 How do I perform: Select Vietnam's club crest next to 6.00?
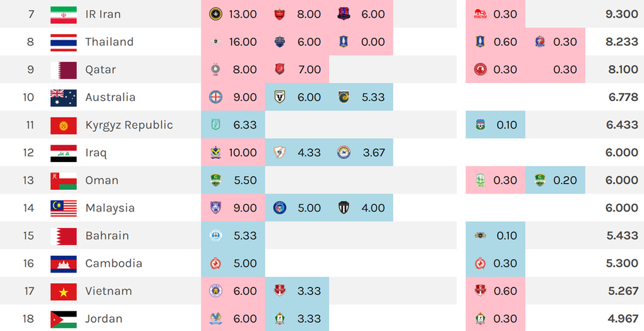[216, 291]
